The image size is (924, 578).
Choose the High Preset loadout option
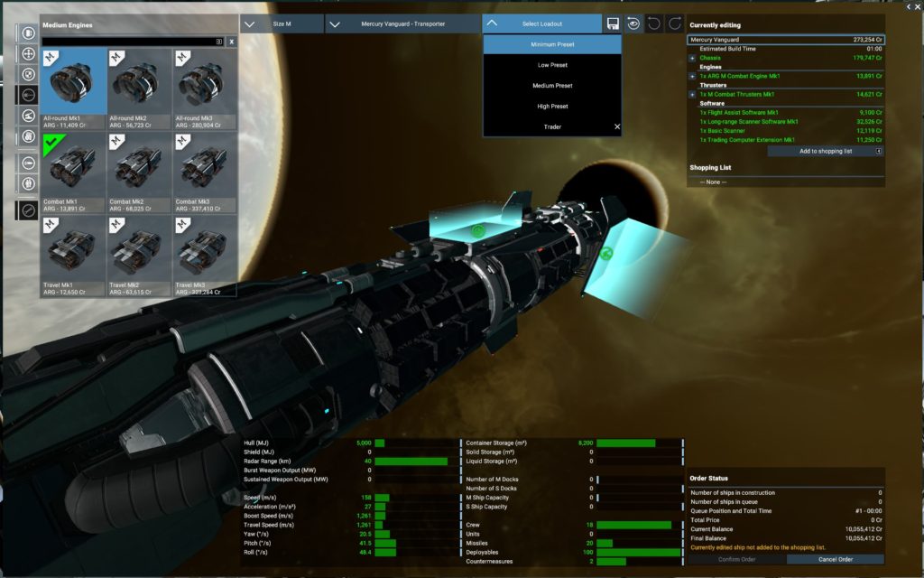(x=552, y=107)
